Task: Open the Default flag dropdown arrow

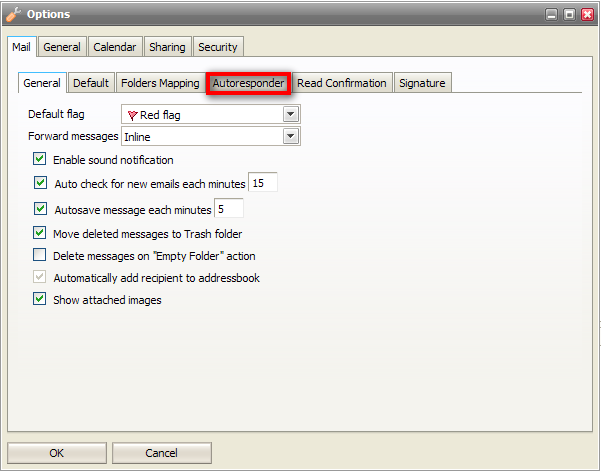Action: 290,114
